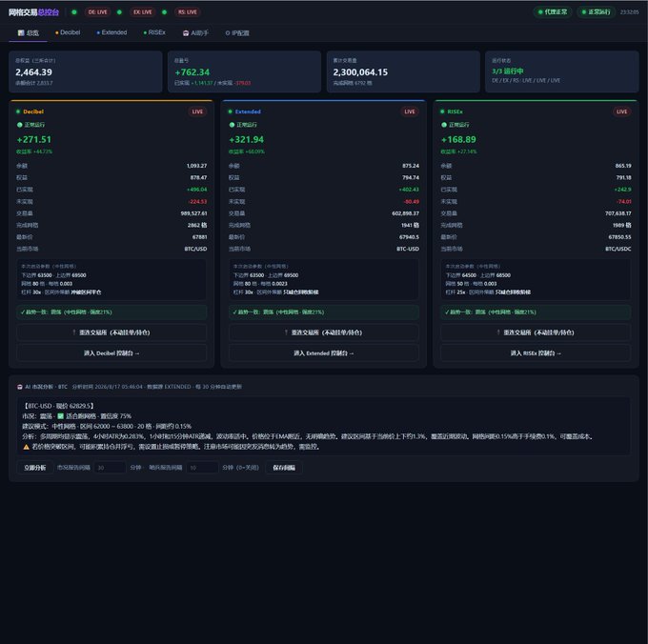Screen dimensions: 648x644
Task: Click the RS: LIVE status badge
Action: click(x=187, y=12)
